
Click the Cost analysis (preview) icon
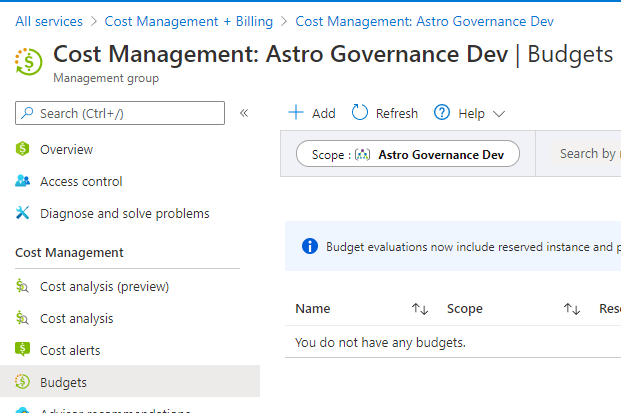[x=23, y=287]
